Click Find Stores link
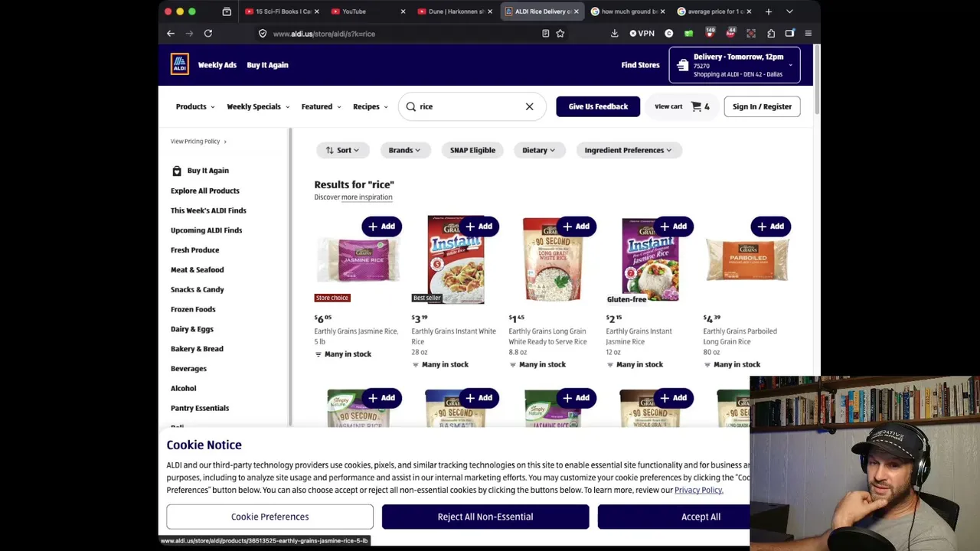The height and width of the screenshot is (551, 980). point(640,65)
